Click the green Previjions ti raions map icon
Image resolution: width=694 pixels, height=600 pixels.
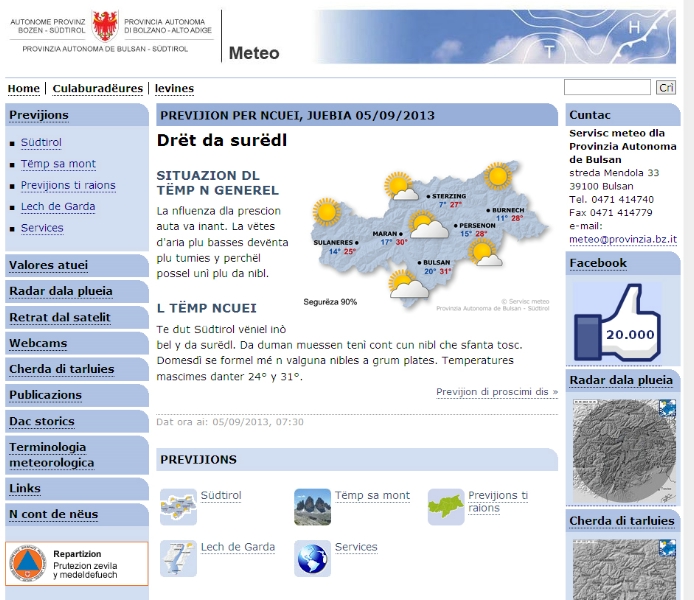pyautogui.click(x=445, y=507)
